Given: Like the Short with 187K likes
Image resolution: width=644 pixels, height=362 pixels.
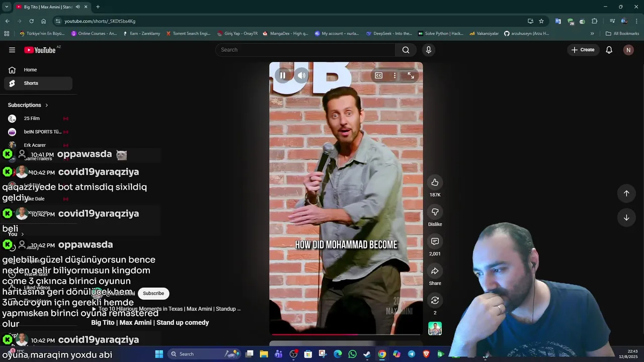Looking at the screenshot, I should (x=435, y=183).
